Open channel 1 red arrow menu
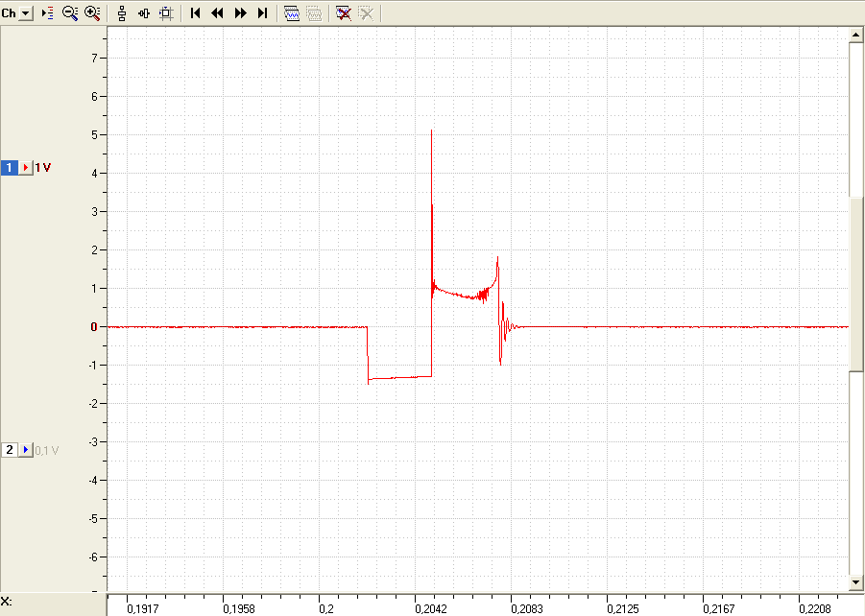The height and width of the screenshot is (616, 865). (25, 168)
